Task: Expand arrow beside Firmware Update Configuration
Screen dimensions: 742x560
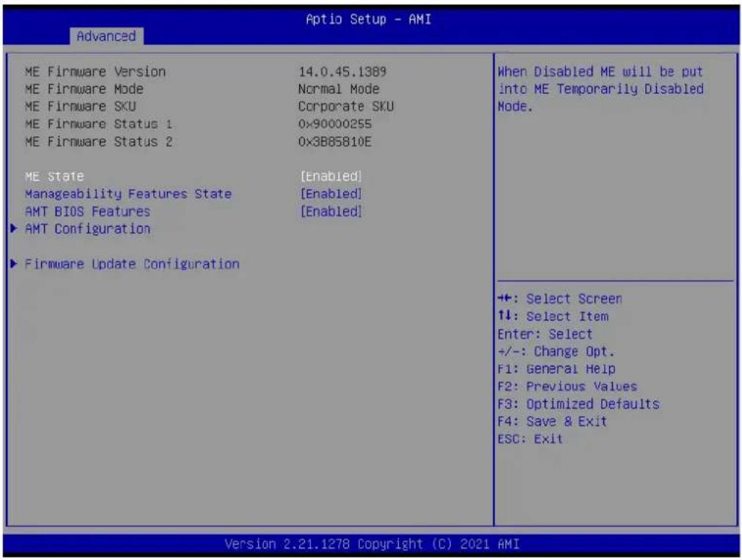Action: (x=14, y=263)
